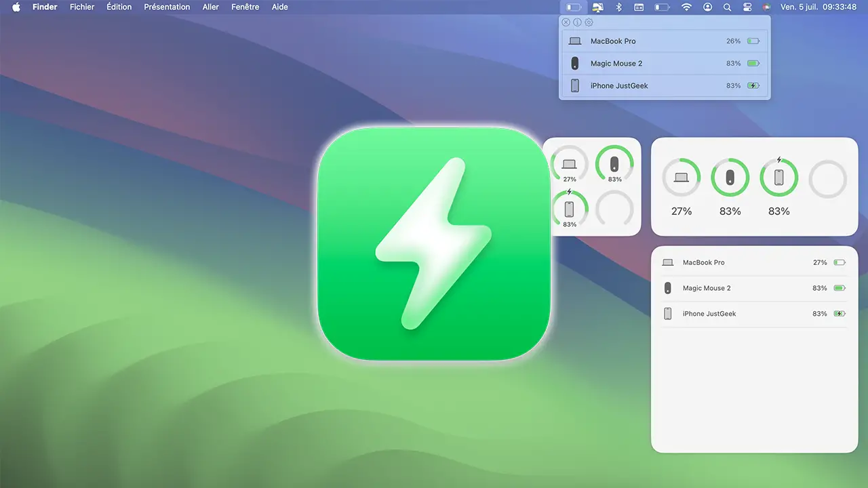Select MacBook Pro row in the popover
Viewport: 868px width, 488px height.
(665, 41)
